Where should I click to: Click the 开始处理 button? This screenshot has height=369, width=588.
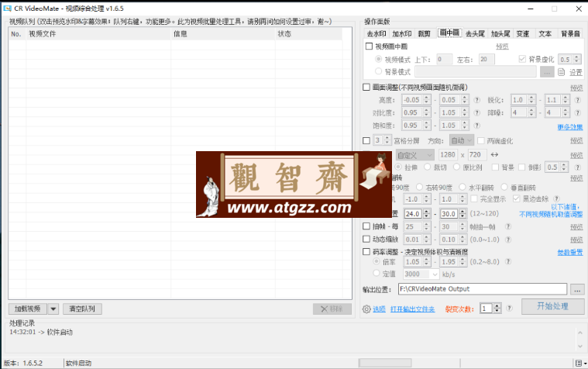click(552, 306)
